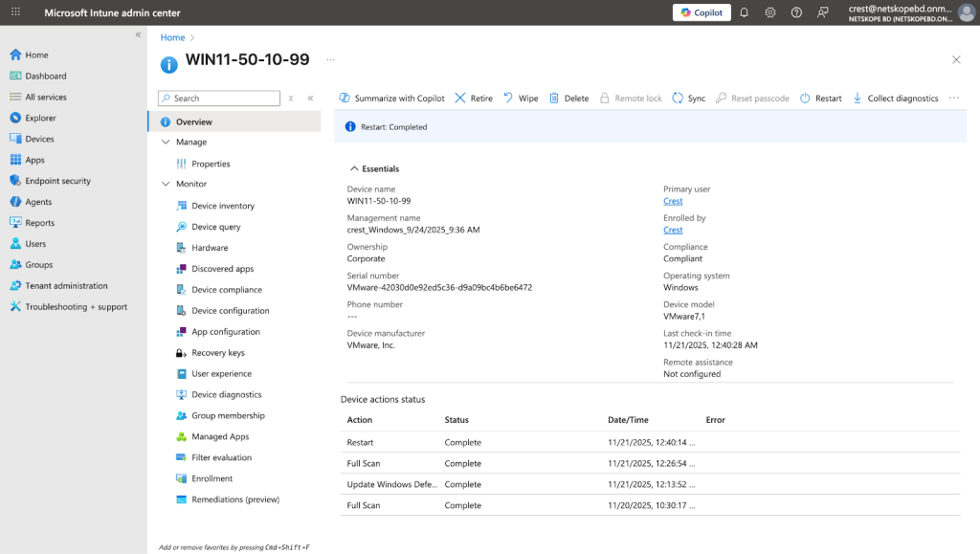Open Device configuration page

point(230,310)
